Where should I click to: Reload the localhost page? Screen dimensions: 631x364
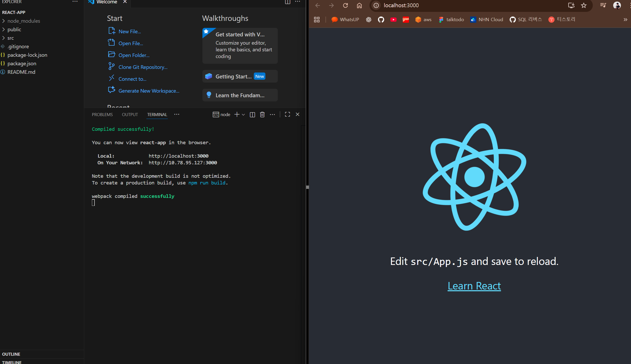tap(345, 5)
